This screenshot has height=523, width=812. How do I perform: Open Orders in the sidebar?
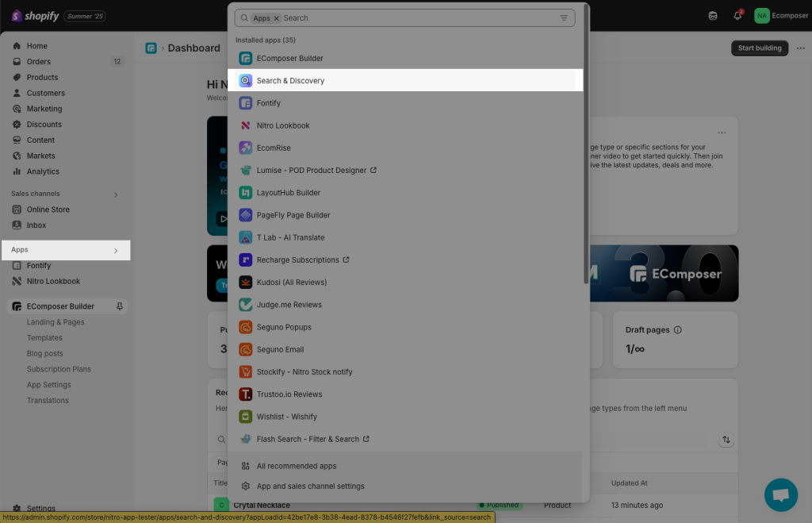coord(39,61)
